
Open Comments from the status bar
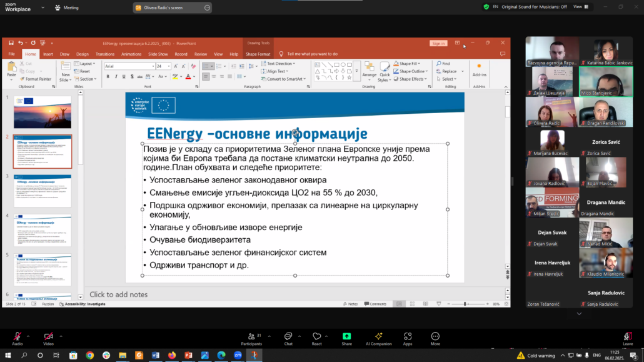375,304
